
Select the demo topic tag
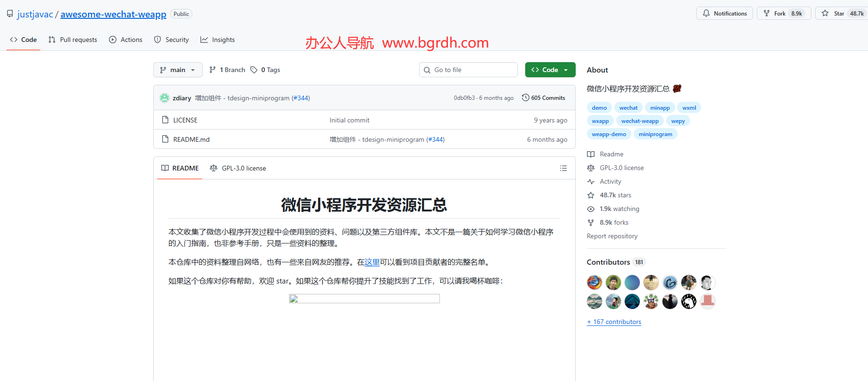point(599,108)
